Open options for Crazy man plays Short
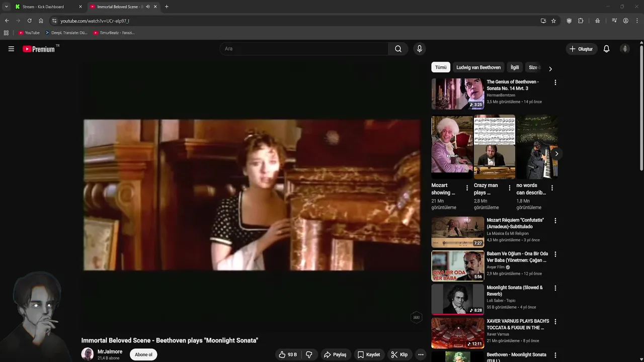The image size is (644, 362). click(509, 188)
